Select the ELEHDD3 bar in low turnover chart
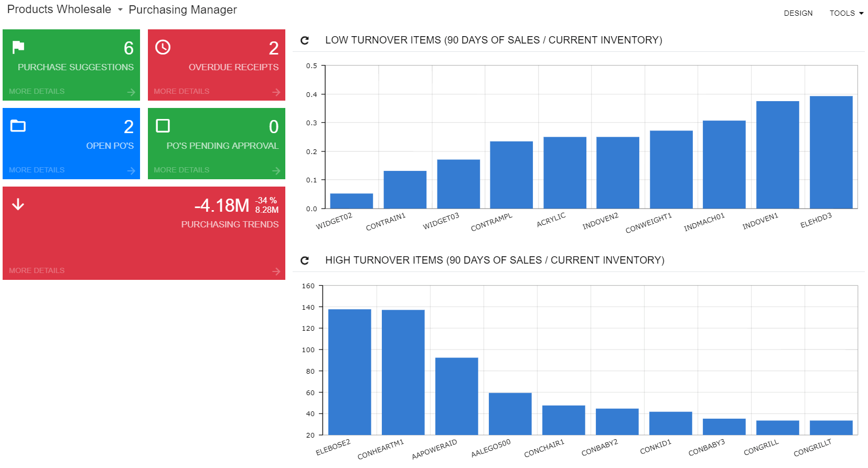Image resolution: width=868 pixels, height=468 pixels. 831,152
